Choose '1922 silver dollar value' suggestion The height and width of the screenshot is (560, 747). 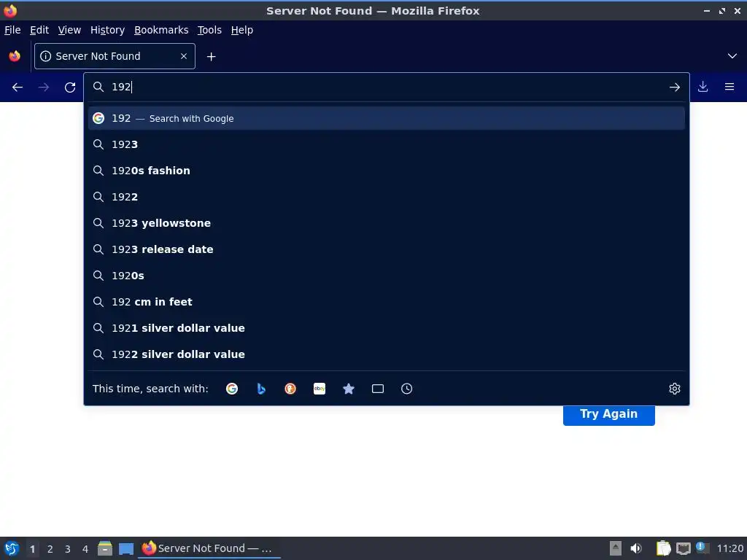(x=387, y=354)
